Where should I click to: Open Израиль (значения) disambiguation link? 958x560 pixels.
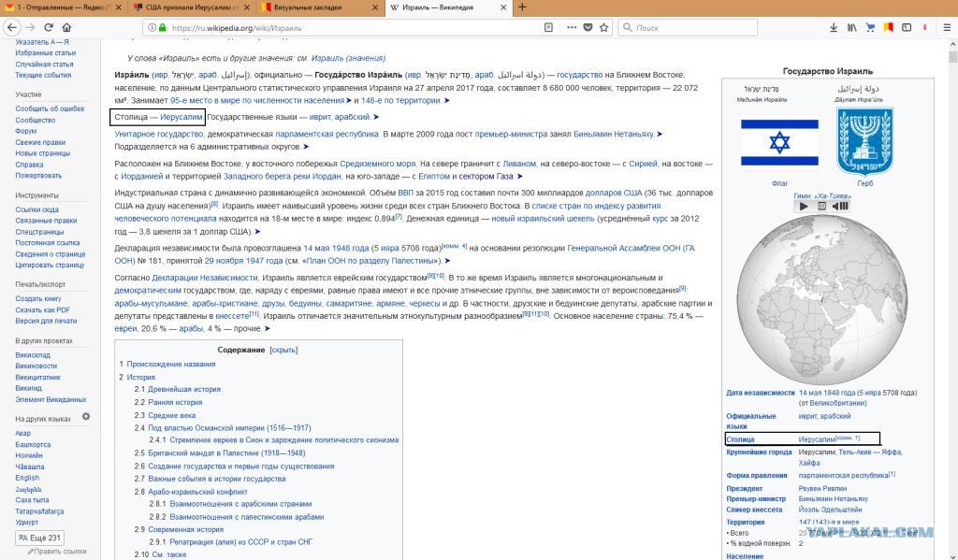[x=348, y=58]
